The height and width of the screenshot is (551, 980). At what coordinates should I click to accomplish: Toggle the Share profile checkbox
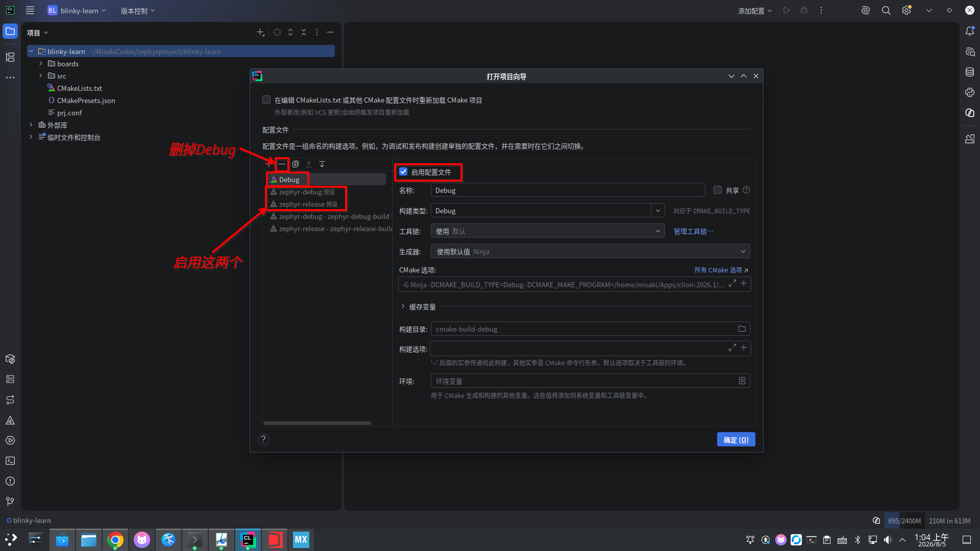click(x=718, y=190)
